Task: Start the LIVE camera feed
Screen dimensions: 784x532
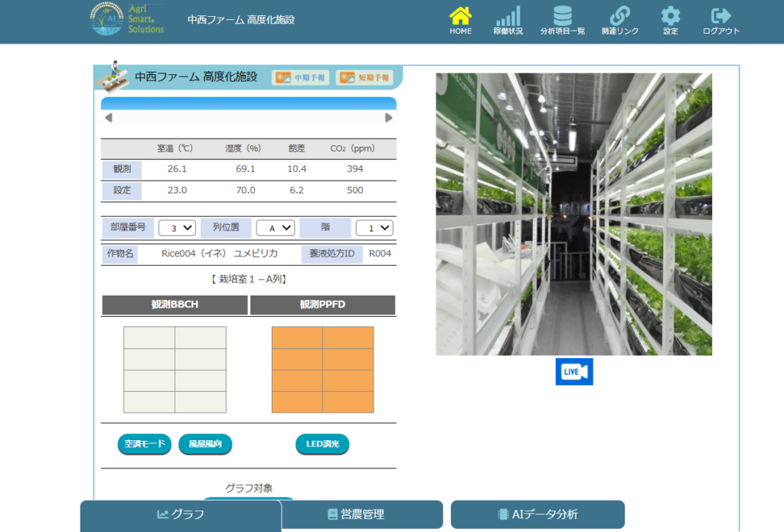Action: coord(573,371)
